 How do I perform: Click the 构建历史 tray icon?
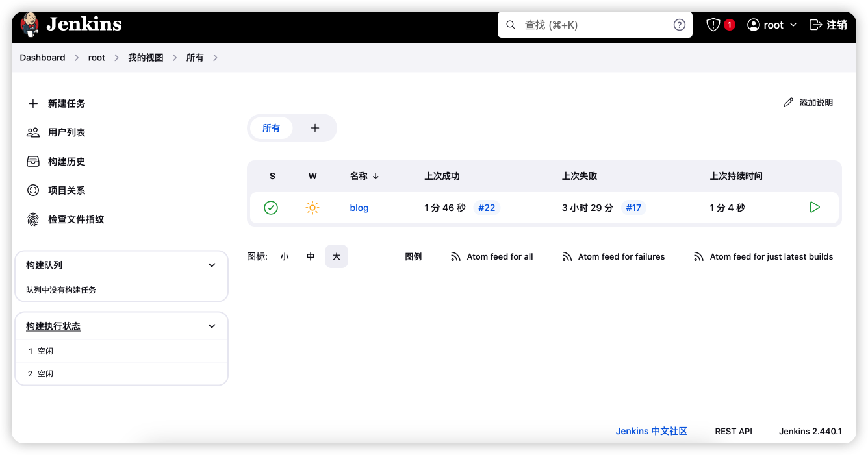pos(33,162)
